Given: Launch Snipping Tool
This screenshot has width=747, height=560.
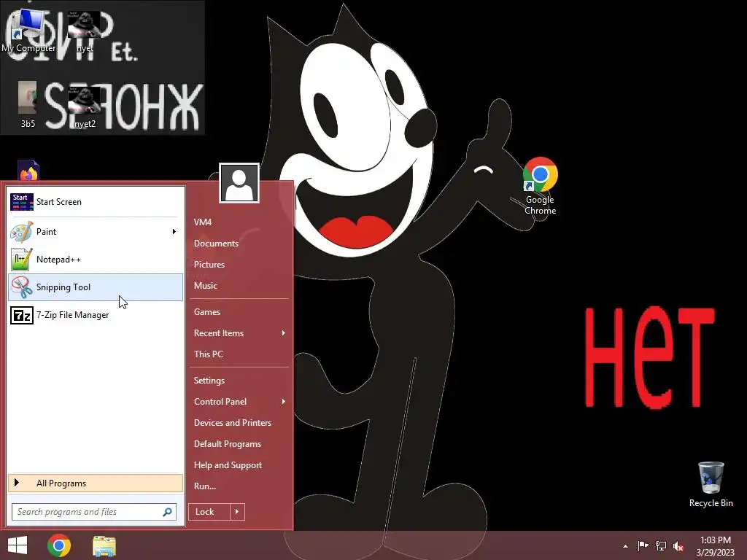Looking at the screenshot, I should click(x=96, y=287).
